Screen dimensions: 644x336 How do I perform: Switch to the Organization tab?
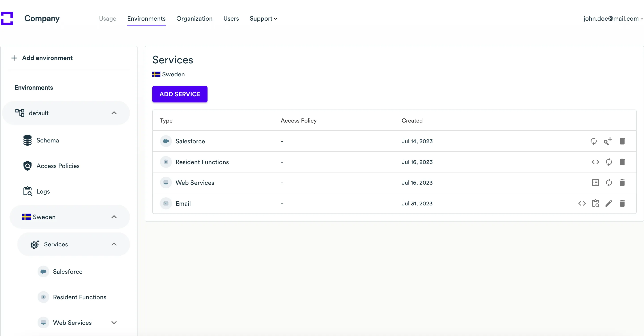[194, 19]
